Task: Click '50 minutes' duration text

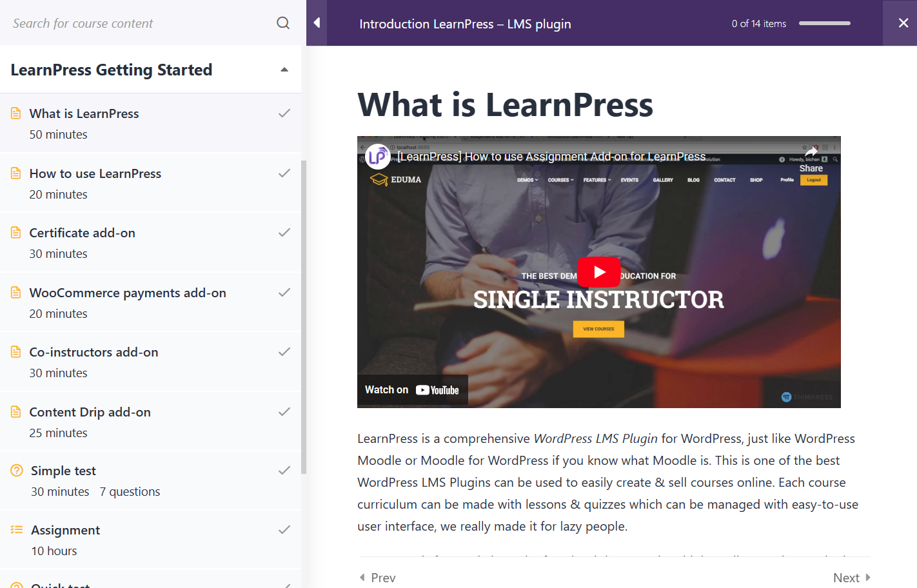Action: pos(58,135)
